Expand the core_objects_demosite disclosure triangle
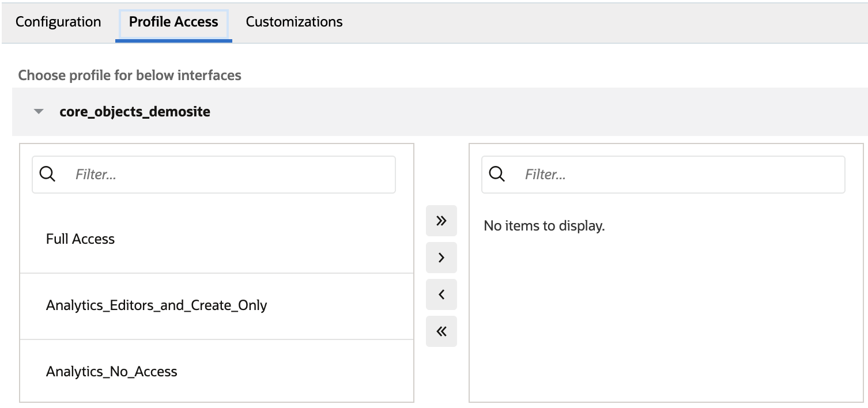Viewport: 868px width, 408px height. coord(38,111)
